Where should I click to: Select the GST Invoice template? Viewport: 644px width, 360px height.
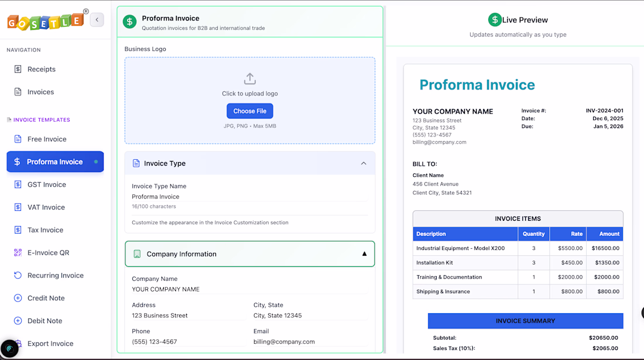pyautogui.click(x=46, y=184)
